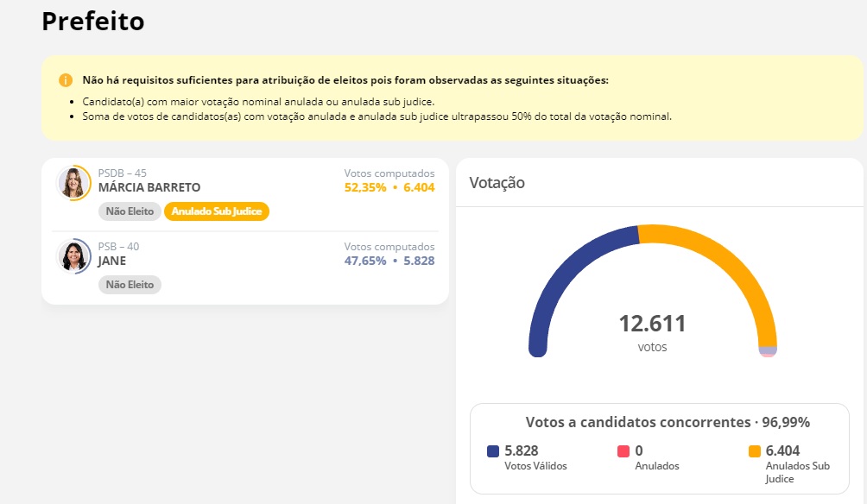867x504 pixels.
Task: Select the JANE candidate name
Action: pyautogui.click(x=112, y=261)
